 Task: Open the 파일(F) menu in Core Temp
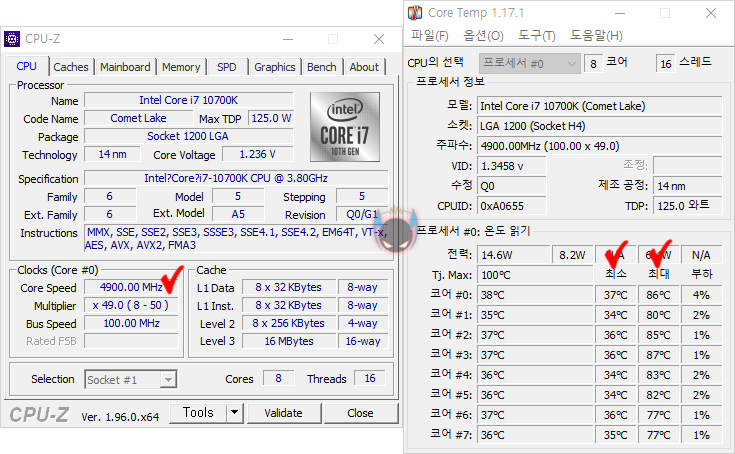pyautogui.click(x=430, y=36)
